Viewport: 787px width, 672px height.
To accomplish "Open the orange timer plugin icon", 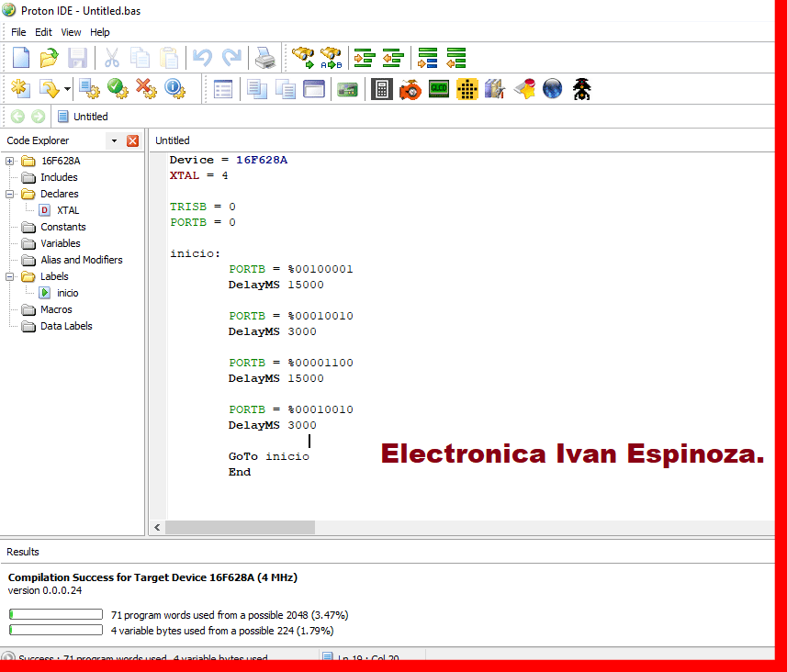I will [x=410, y=89].
